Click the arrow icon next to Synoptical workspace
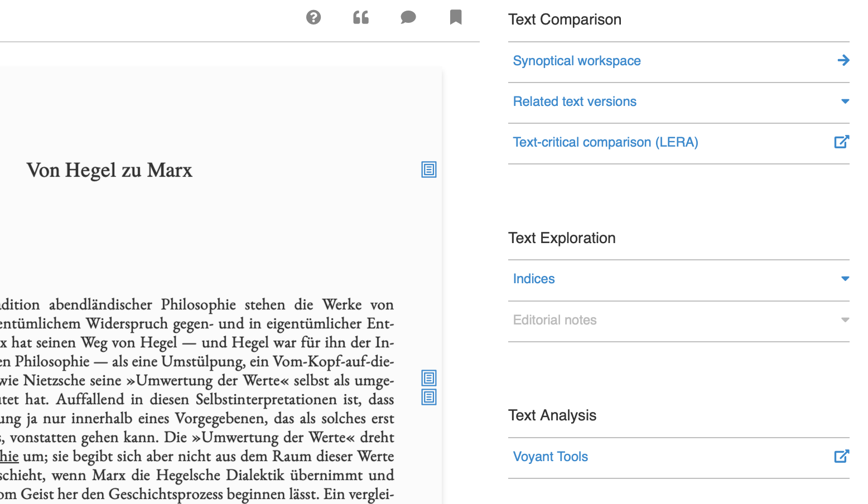The height and width of the screenshot is (504, 868). coord(843,60)
